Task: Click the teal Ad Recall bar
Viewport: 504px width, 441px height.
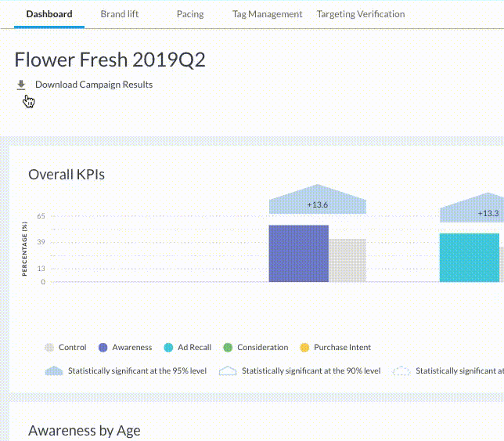Action: pos(470,258)
